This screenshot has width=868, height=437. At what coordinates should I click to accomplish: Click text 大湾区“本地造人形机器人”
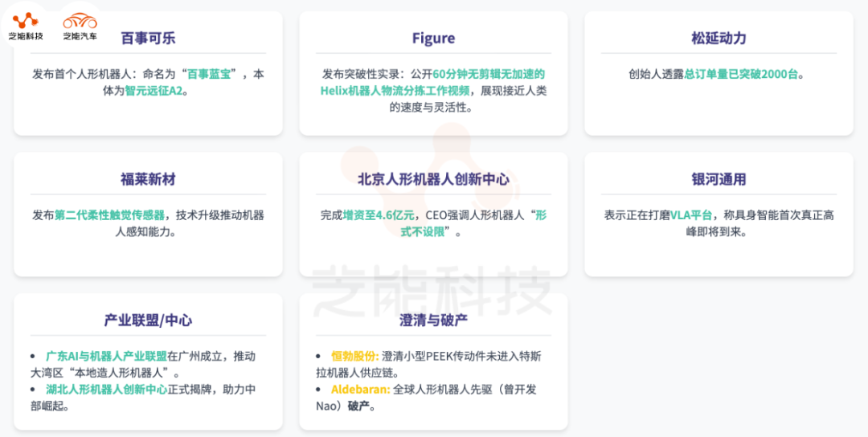(x=103, y=372)
